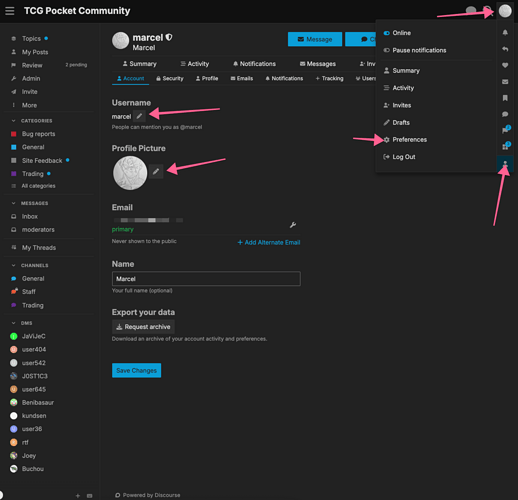Select the profile person tab in user menu
This screenshot has height=500, width=518.
[505, 164]
